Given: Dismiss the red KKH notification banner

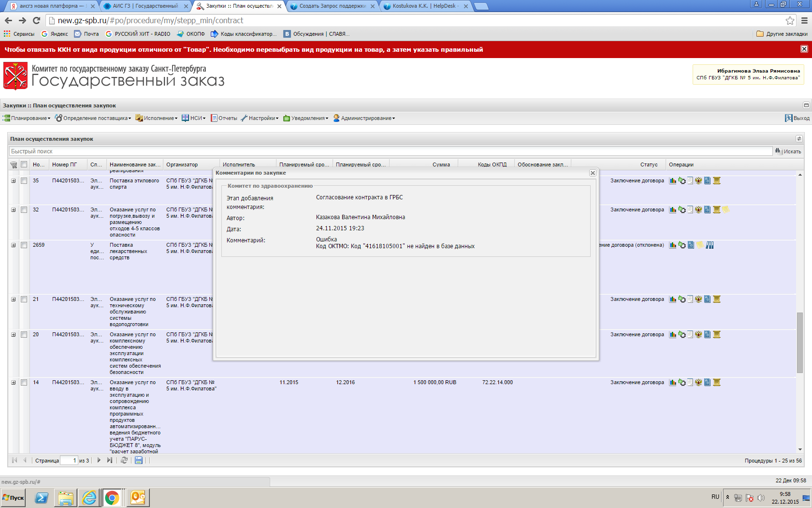Looking at the screenshot, I should (x=804, y=49).
